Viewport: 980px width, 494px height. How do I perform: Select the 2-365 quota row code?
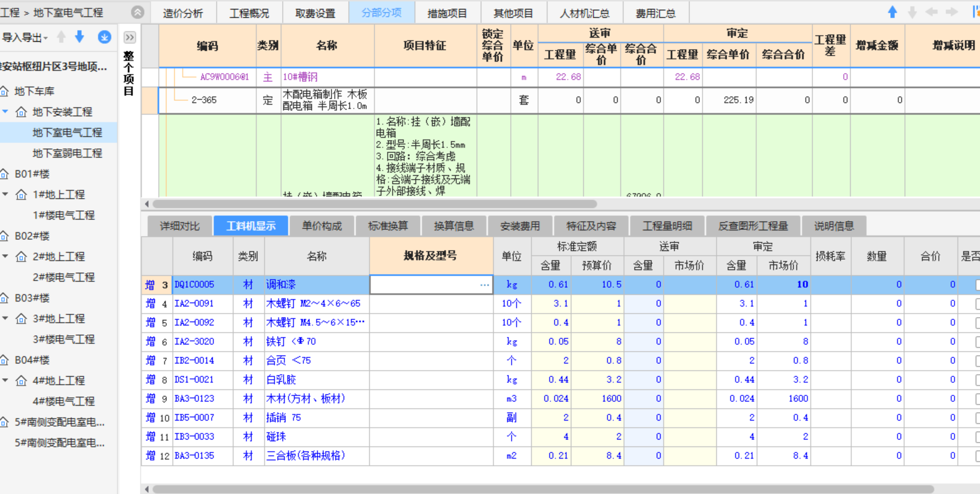pyautogui.click(x=204, y=100)
